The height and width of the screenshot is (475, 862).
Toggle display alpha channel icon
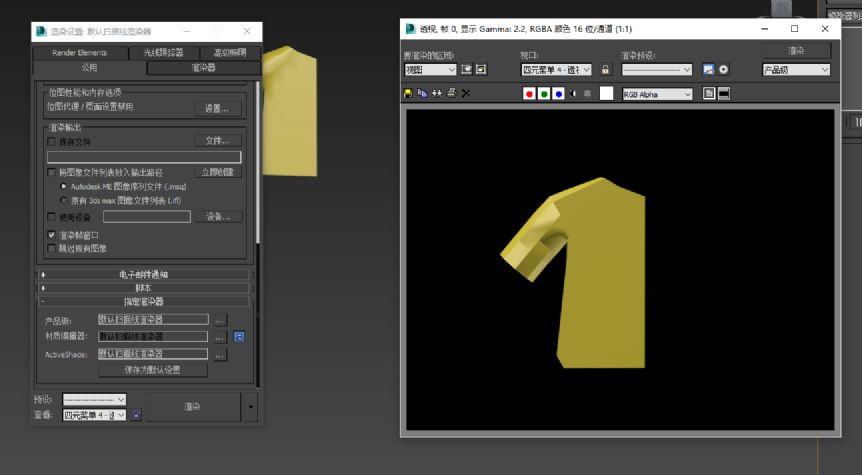coord(573,94)
